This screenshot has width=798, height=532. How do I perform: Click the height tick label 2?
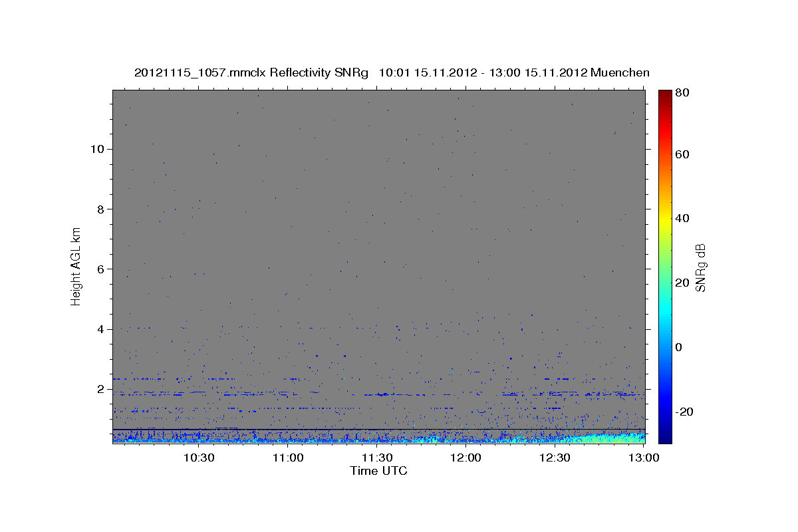tap(100, 389)
